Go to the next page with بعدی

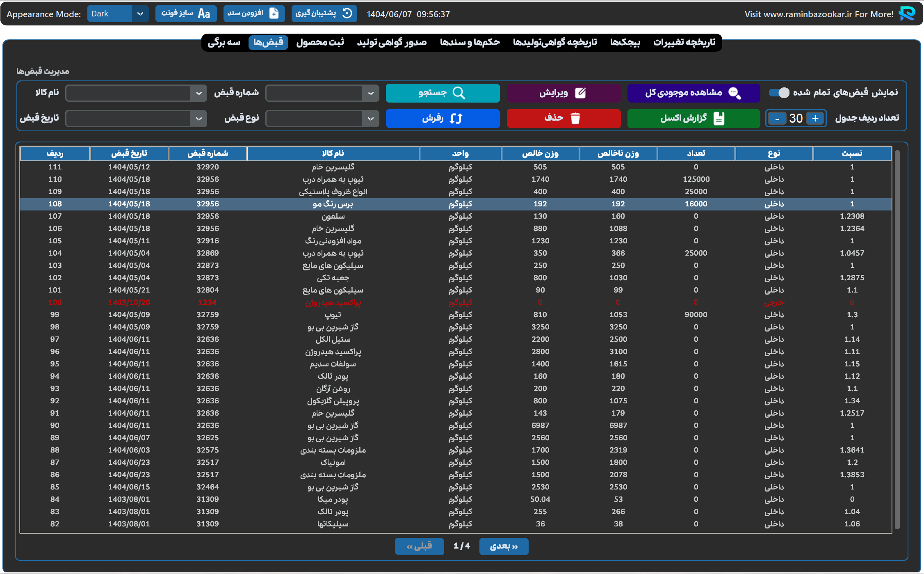504,546
